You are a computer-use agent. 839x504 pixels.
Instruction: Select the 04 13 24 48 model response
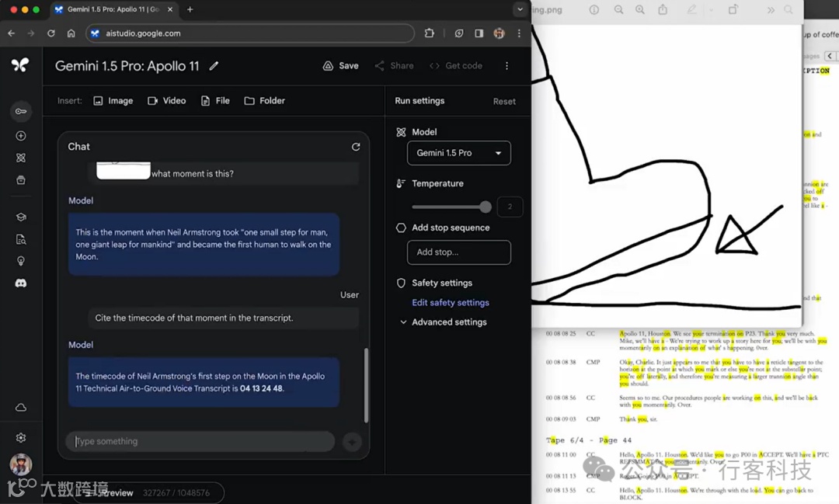[x=204, y=382]
